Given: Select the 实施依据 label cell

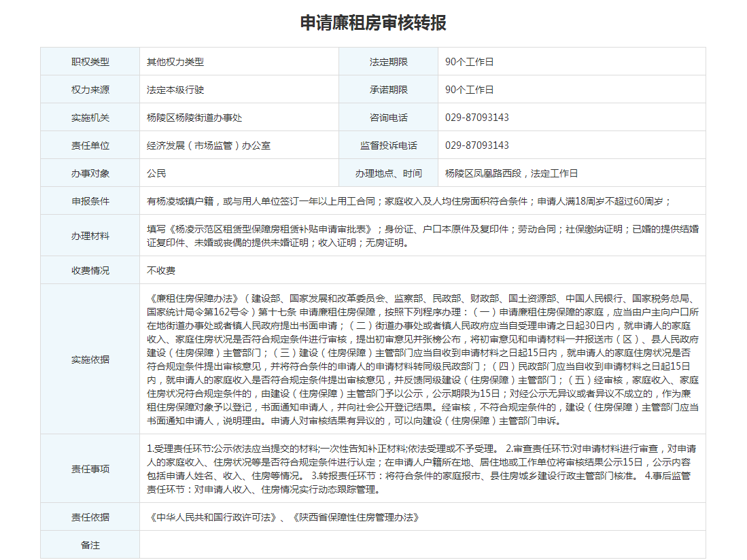Looking at the screenshot, I should 90,360.
